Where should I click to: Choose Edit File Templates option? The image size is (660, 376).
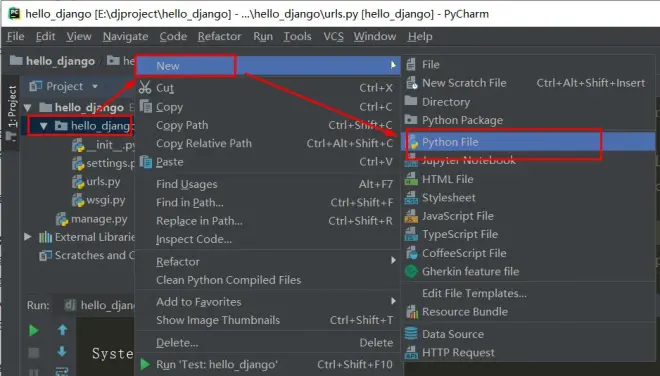[474, 293]
